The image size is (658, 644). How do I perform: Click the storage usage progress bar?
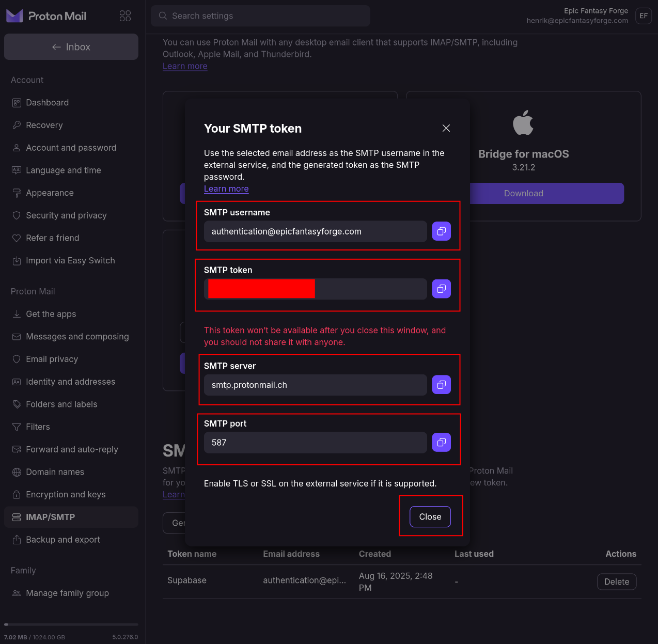coord(71,624)
